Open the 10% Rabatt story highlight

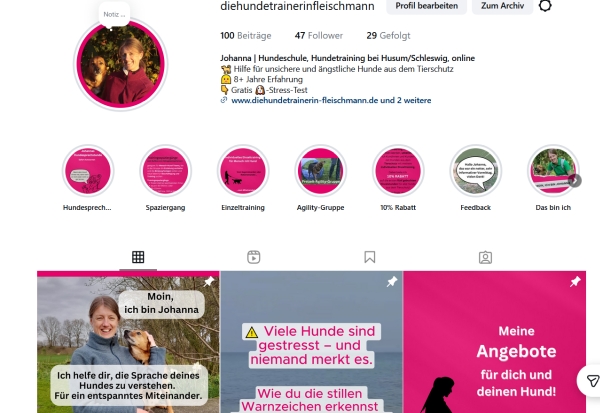pos(398,171)
